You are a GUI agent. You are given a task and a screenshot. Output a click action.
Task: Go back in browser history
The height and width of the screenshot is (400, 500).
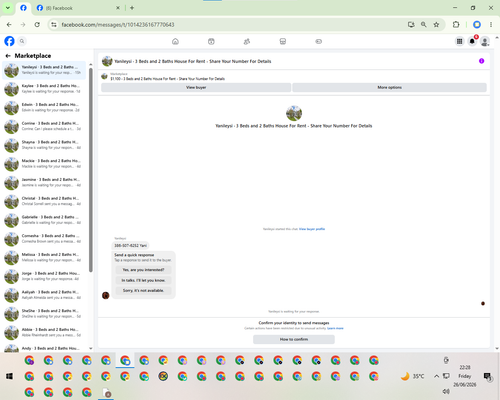pyautogui.click(x=9, y=25)
